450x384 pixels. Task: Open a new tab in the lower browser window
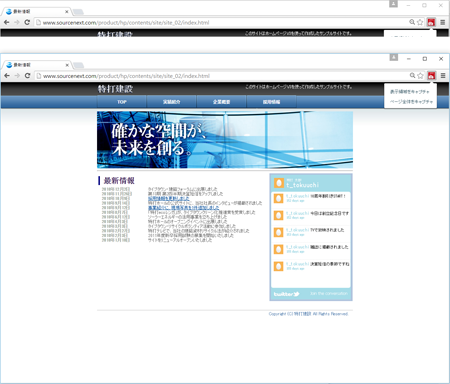click(x=78, y=65)
